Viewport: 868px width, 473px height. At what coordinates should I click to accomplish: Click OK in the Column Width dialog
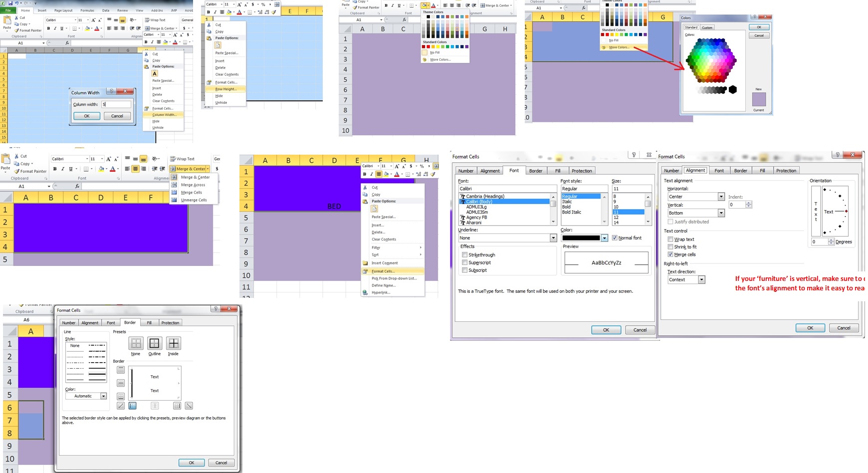click(87, 116)
